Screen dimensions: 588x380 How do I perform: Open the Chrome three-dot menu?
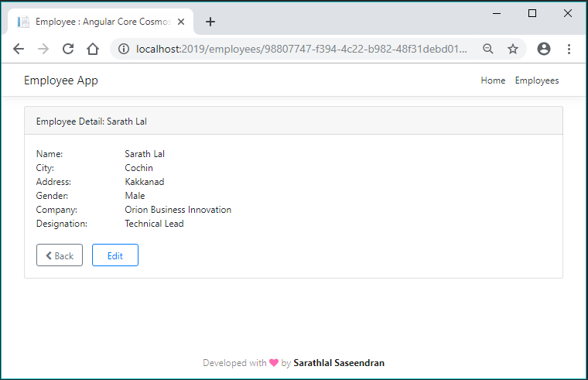569,49
